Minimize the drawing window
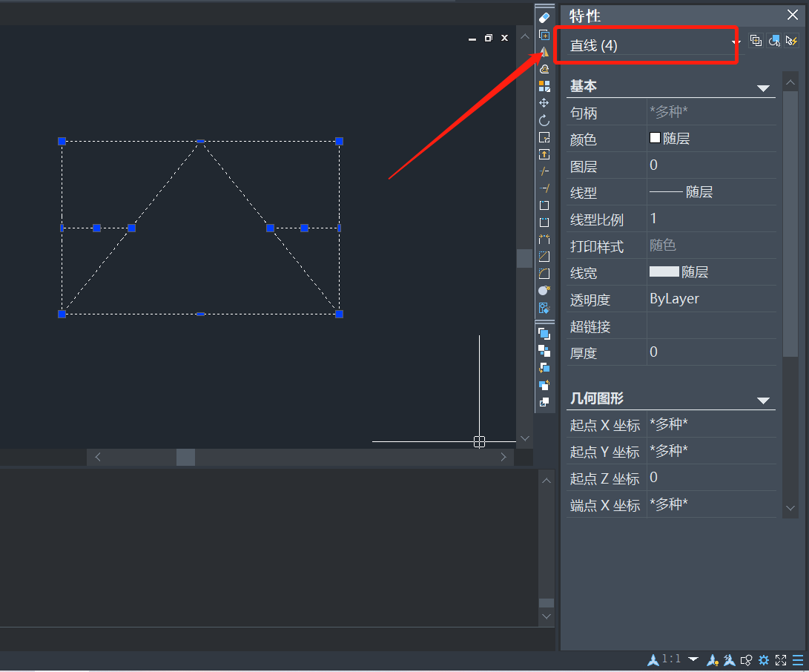This screenshot has width=809, height=672. [472, 39]
